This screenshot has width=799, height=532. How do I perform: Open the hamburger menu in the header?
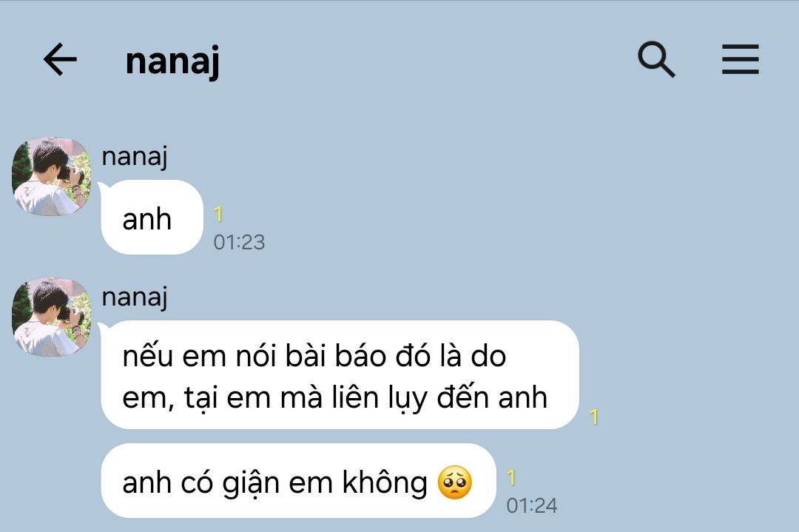[740, 60]
